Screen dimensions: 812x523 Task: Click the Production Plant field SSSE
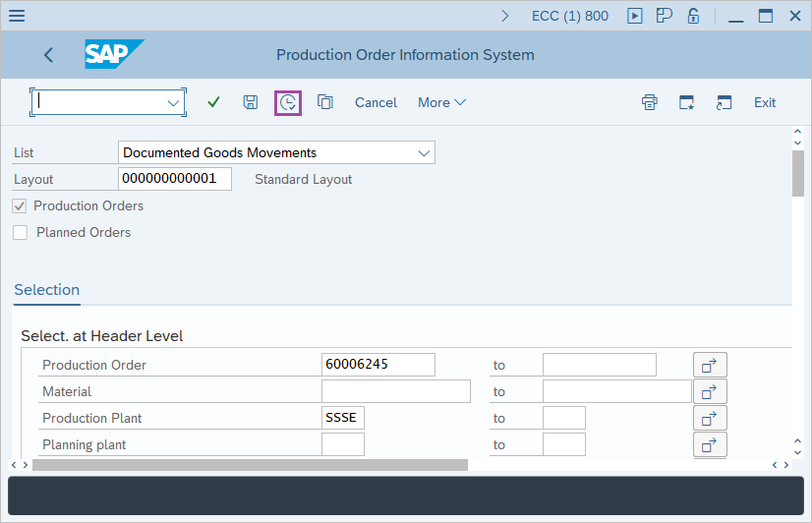tap(343, 418)
